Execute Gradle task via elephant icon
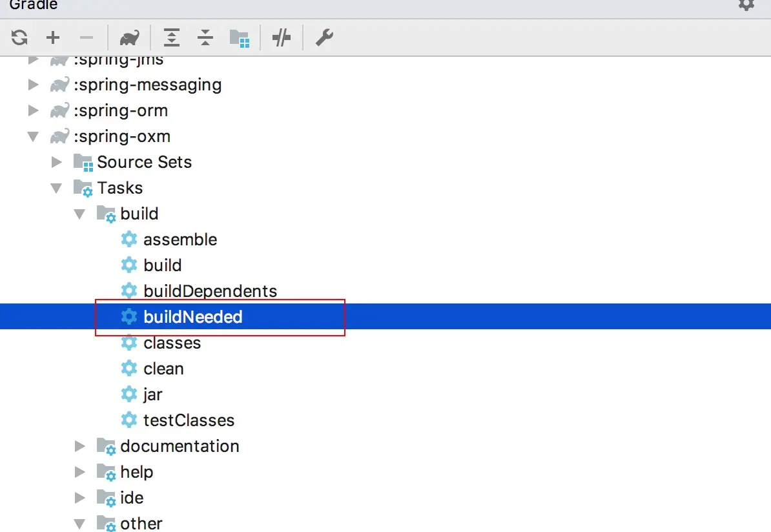 pyautogui.click(x=129, y=37)
